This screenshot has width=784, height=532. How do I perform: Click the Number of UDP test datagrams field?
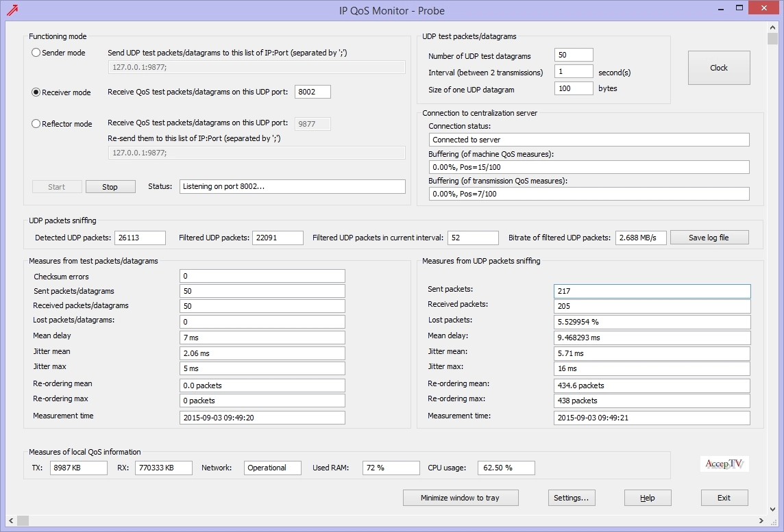pos(574,55)
